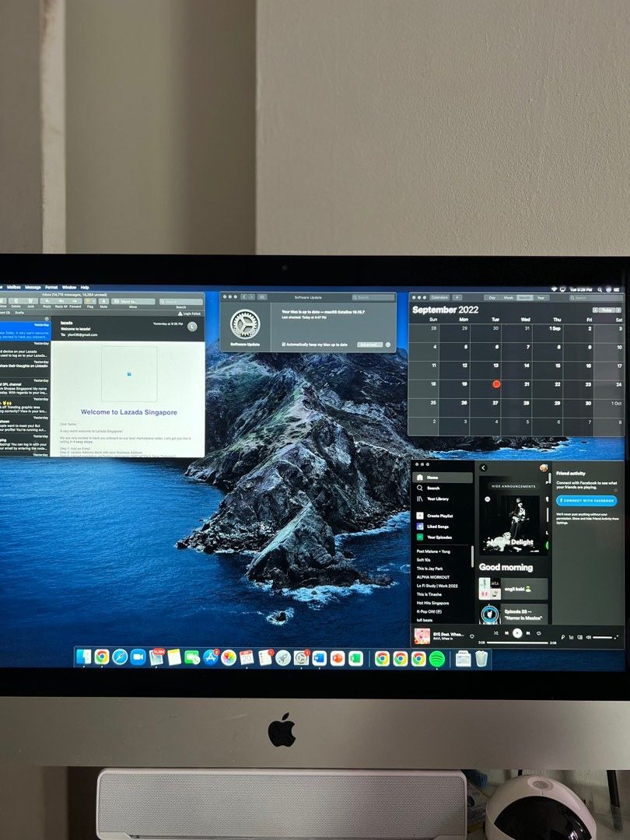Toggle repeat in Spotify player
This screenshot has height=840, width=630.
pos(538,633)
